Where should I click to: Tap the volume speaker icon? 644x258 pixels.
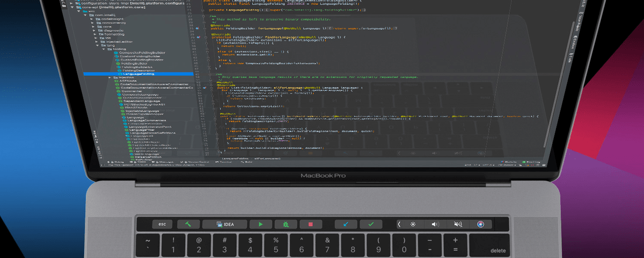coord(435,224)
